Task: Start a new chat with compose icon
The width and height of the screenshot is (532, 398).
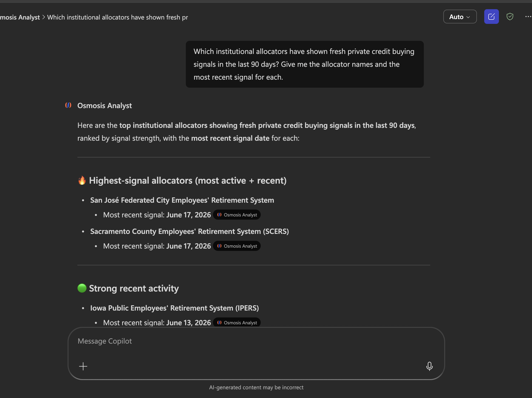Action: click(x=491, y=17)
